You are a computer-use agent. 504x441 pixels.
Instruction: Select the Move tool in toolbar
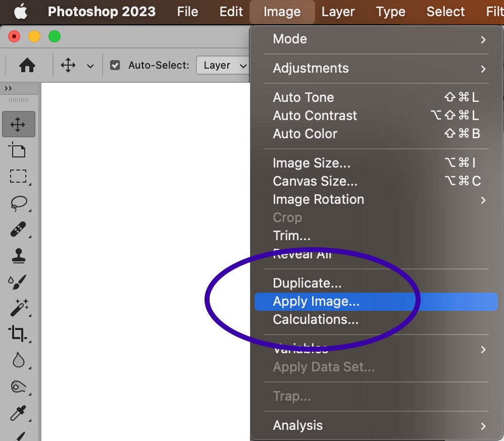[x=18, y=125]
